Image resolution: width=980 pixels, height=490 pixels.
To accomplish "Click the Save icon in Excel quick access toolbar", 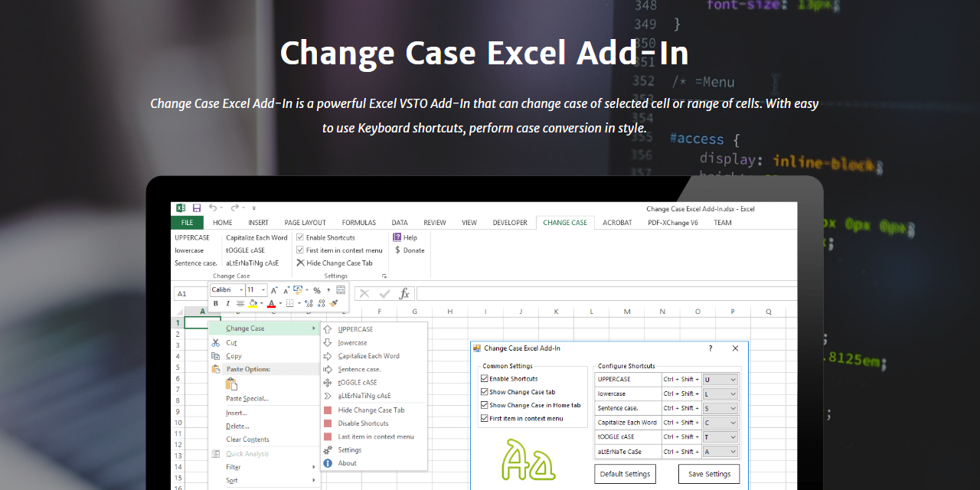I will pyautogui.click(x=197, y=208).
